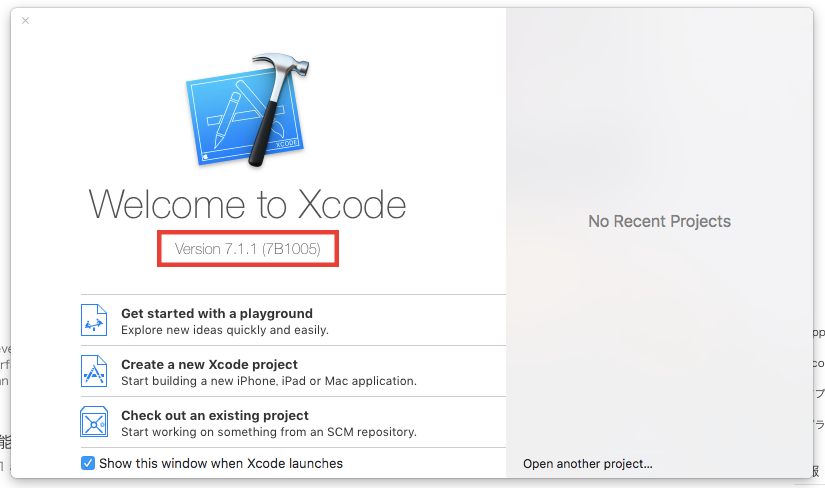Click 'Start working on something from an SCM' description
825x488 pixels.
pos(269,432)
